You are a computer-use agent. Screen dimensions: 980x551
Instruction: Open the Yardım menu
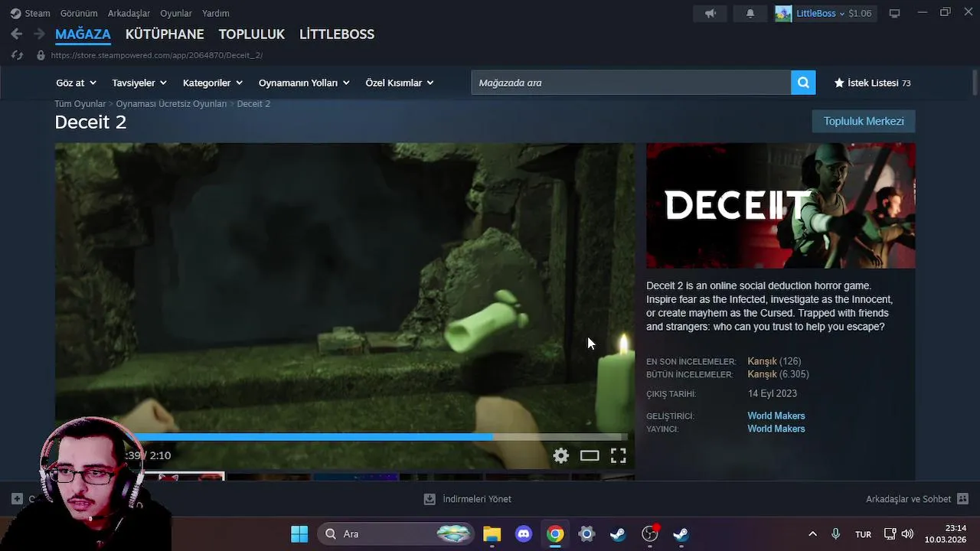(216, 13)
